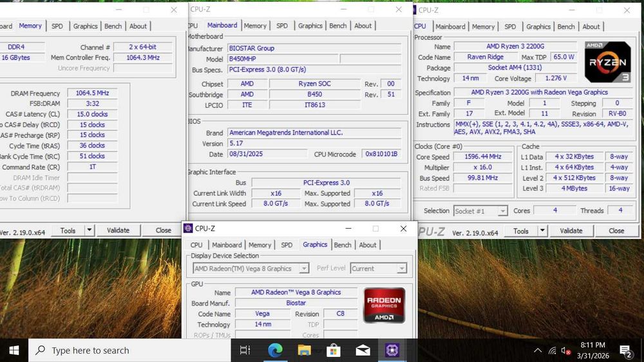
Task: Open Display Device Selection dropdown
Action: 251,269
